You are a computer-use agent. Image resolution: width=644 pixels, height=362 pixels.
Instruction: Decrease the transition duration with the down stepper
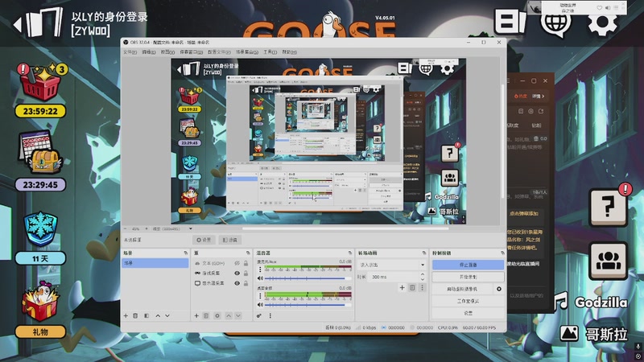pyautogui.click(x=422, y=279)
